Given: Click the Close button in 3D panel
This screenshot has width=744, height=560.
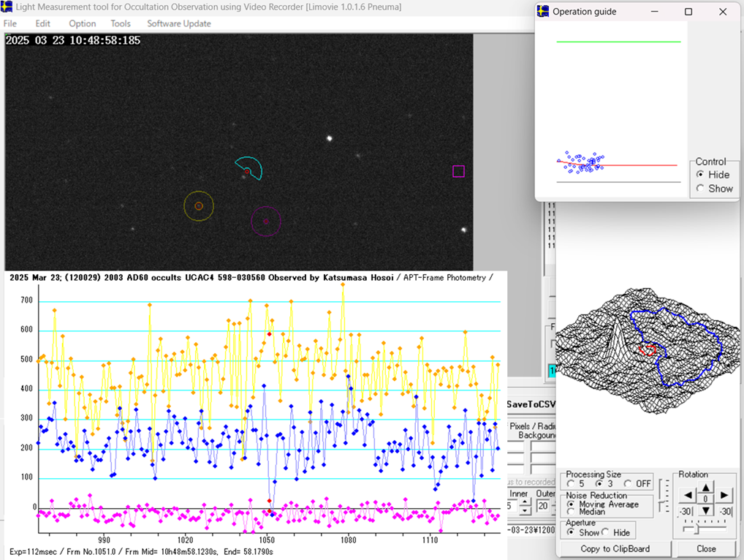Looking at the screenshot, I should [706, 548].
